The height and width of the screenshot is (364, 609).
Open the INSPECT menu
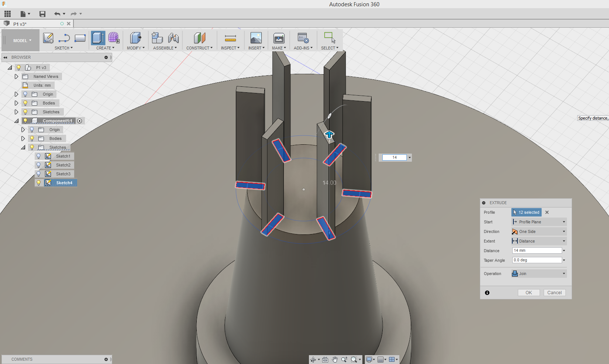230,48
